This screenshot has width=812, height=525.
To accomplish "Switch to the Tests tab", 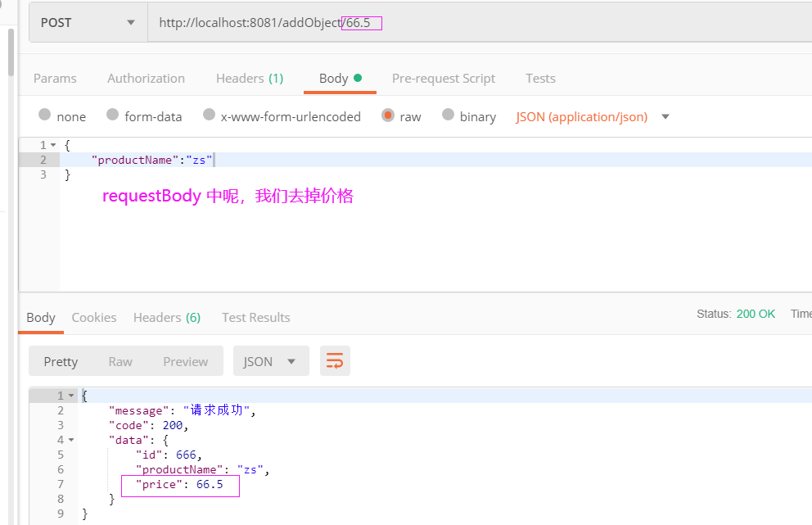I will pos(540,78).
